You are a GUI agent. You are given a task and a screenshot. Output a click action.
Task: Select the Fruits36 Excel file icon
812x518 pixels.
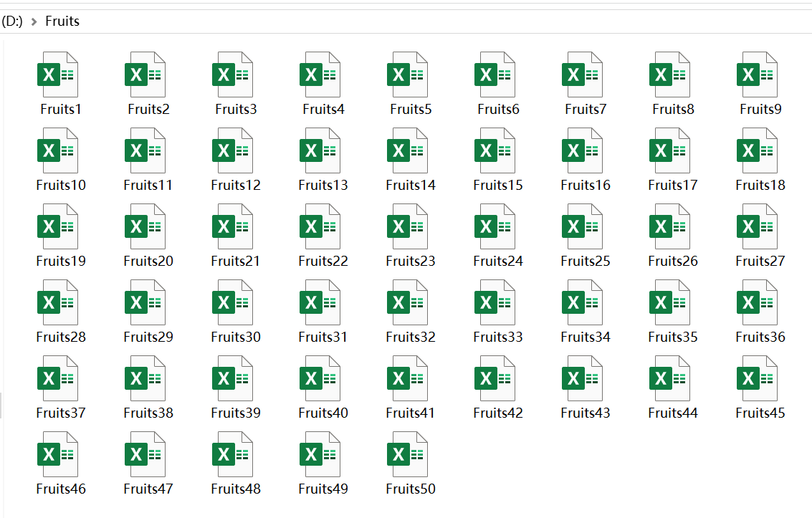pyautogui.click(x=757, y=303)
